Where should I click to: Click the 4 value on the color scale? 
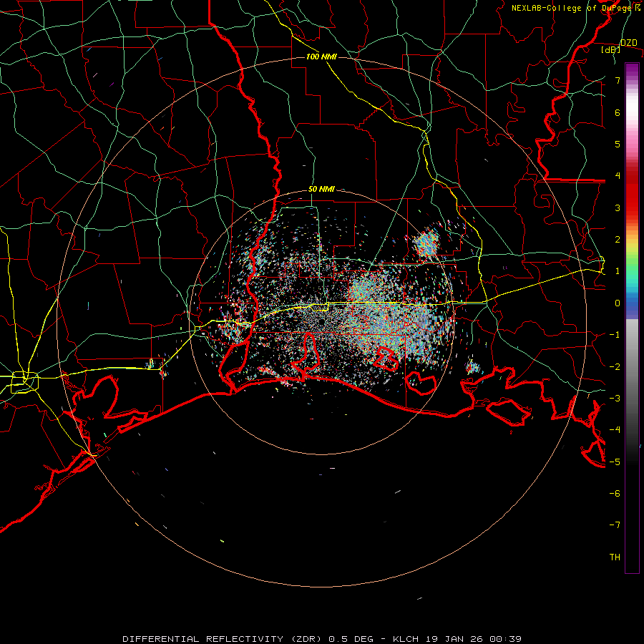click(x=618, y=176)
